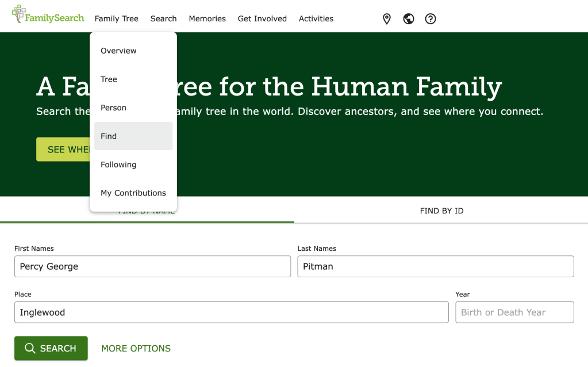Choose Tree in Family Tree menu
The width and height of the screenshot is (588, 367).
coord(109,79)
